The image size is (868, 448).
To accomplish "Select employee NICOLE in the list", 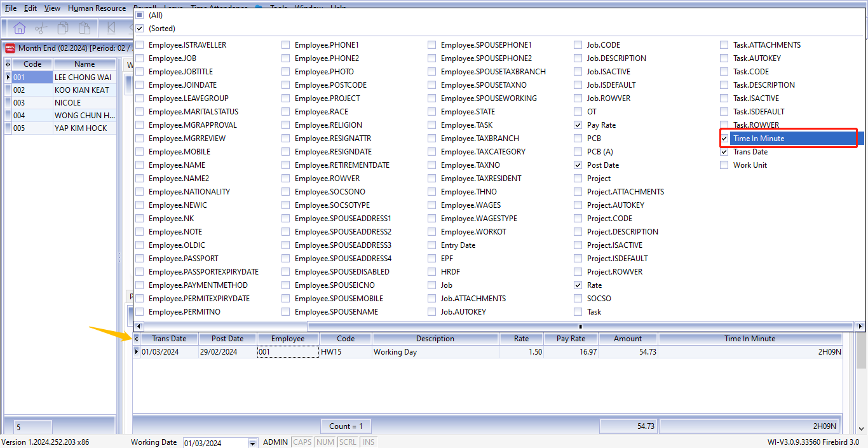I will coord(67,103).
